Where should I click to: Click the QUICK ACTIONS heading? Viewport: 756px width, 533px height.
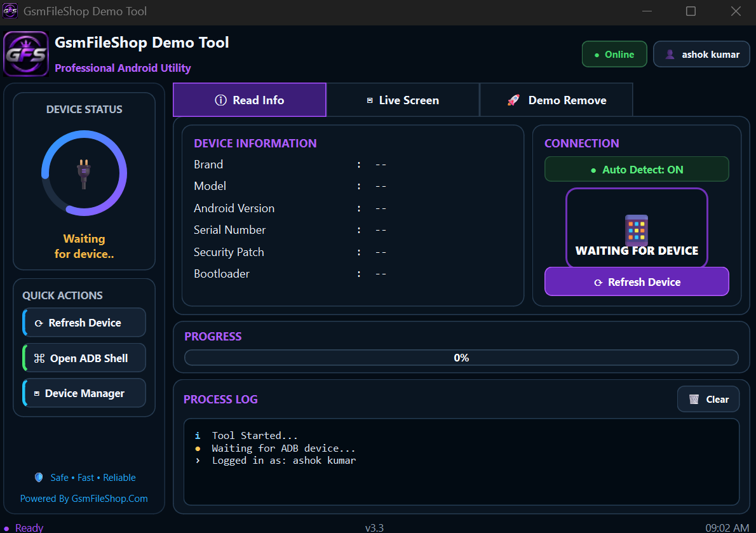(x=62, y=295)
